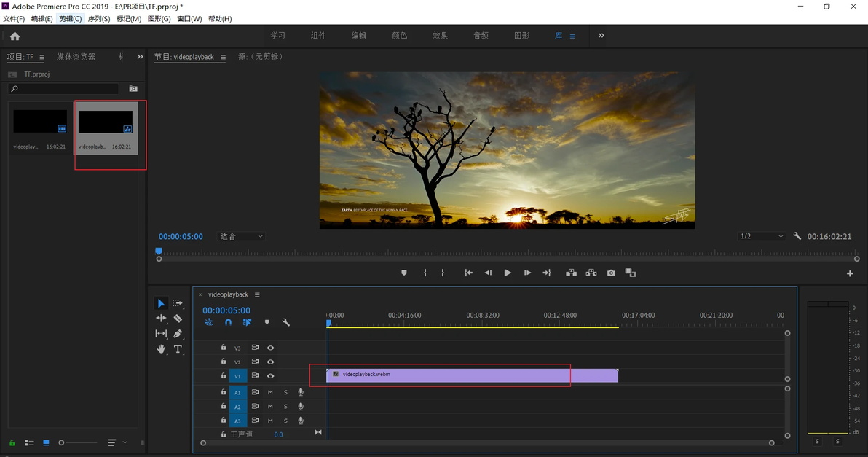Switch to the 效果 workspace tab
Viewport: 868px width, 457px height.
(440, 36)
